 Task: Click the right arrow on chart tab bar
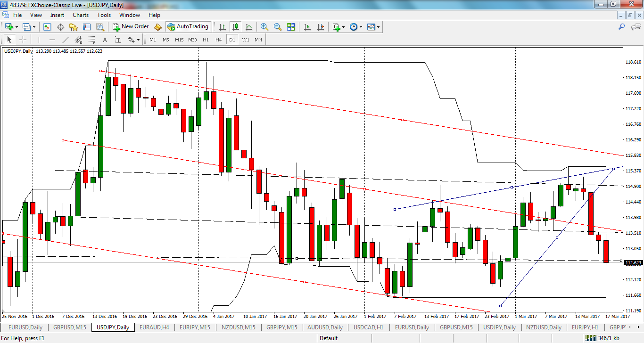638,327
